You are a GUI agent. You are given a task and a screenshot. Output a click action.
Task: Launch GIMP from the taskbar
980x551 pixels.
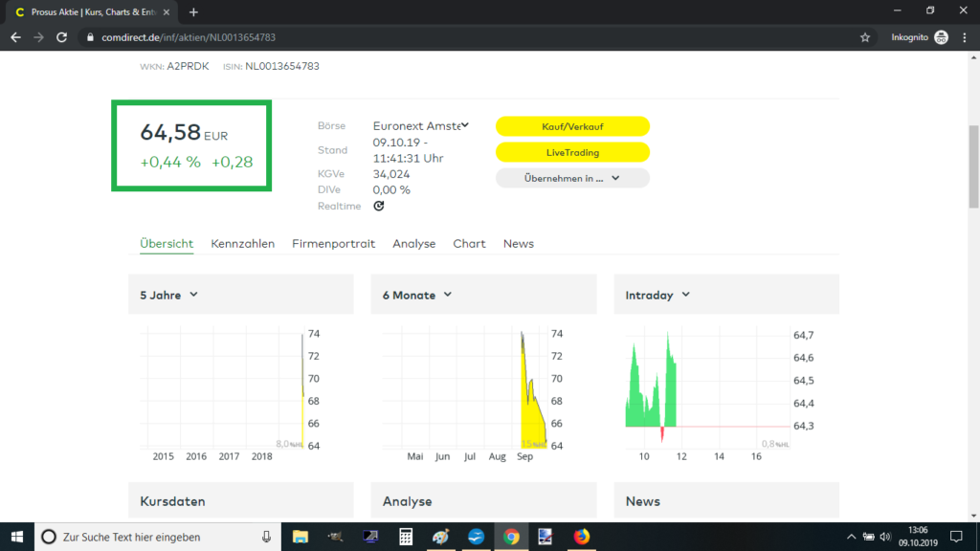pos(335,537)
